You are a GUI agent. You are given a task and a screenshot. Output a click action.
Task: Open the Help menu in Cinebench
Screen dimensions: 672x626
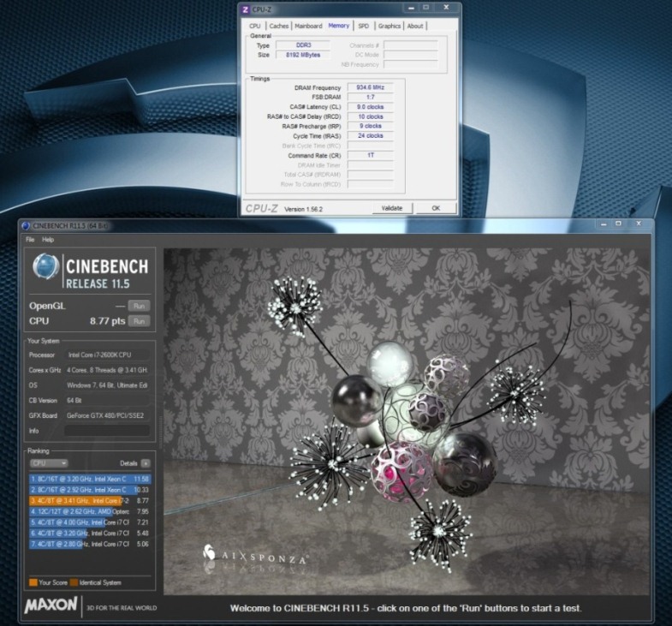(x=48, y=240)
